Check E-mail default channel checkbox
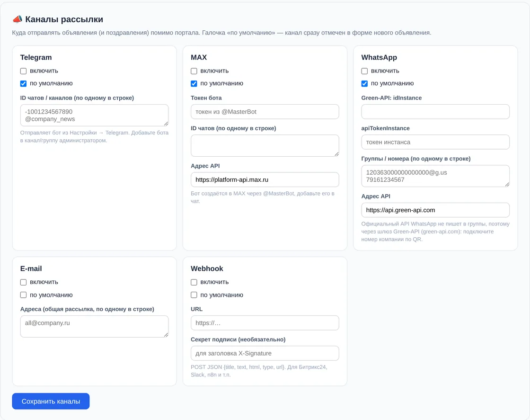The width and height of the screenshot is (530, 420). (x=23, y=295)
